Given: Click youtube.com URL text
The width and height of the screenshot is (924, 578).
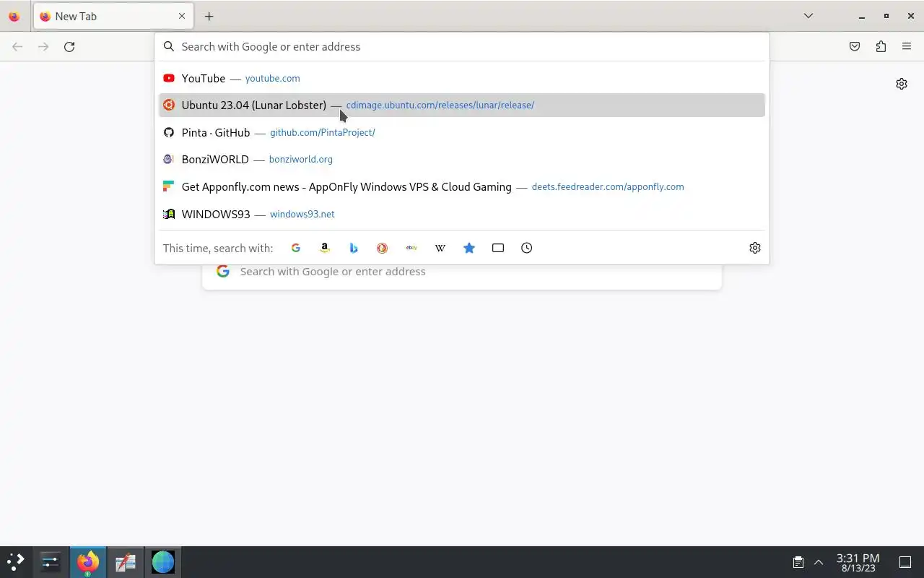Looking at the screenshot, I should (x=272, y=78).
